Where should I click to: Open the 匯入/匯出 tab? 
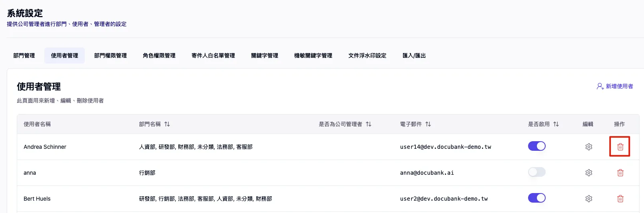[x=414, y=55]
